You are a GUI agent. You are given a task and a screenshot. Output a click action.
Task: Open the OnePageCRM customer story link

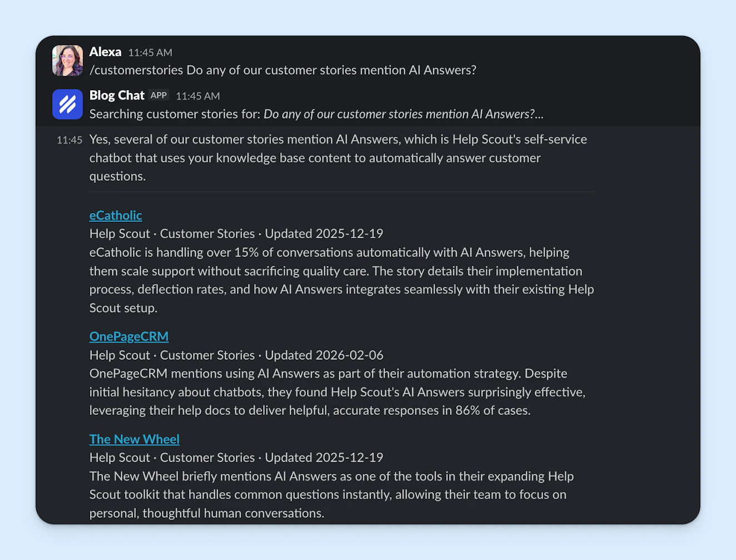129,336
